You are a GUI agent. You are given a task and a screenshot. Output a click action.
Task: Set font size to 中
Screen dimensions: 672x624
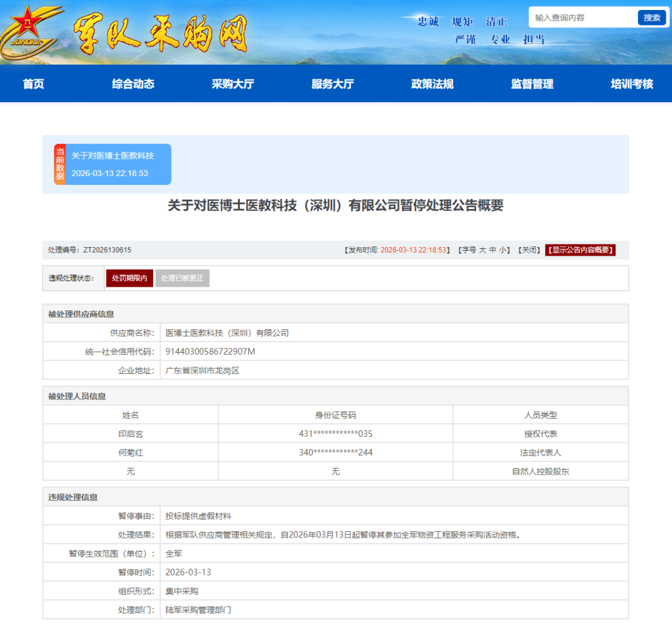492,248
